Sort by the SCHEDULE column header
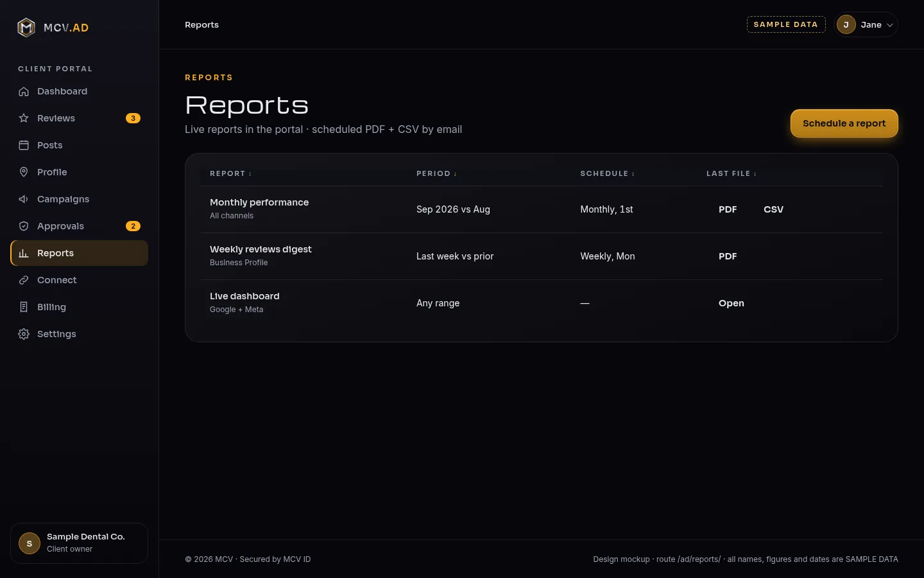 [608, 173]
